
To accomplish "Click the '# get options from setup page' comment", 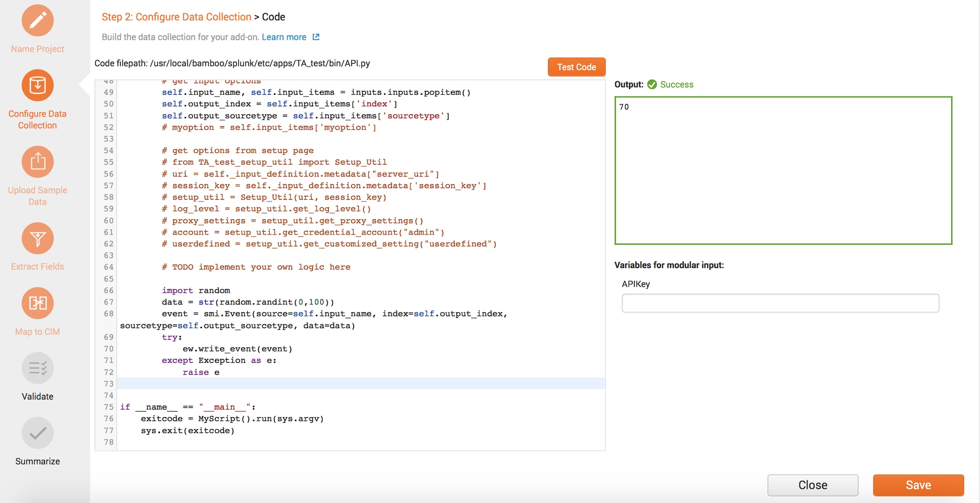I will pos(238,150).
